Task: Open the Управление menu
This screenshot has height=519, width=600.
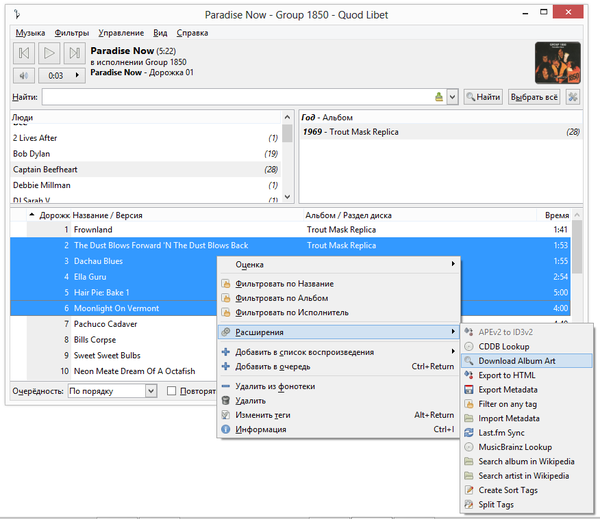Action: coord(121,33)
